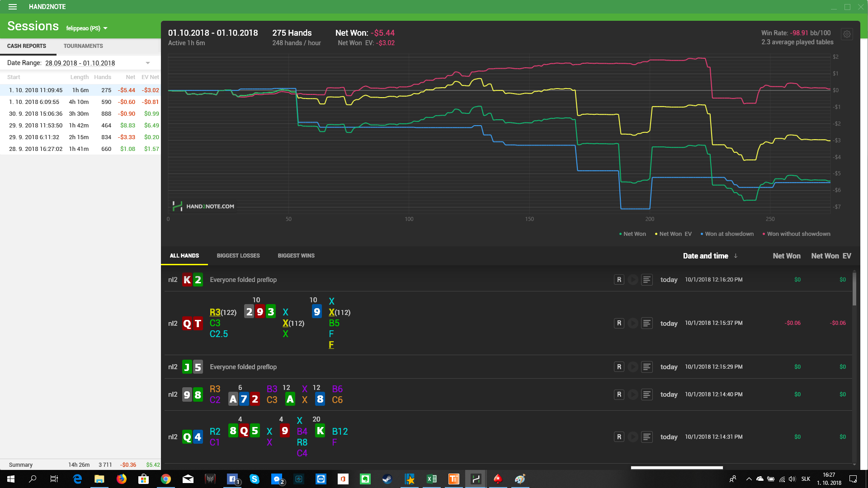Image resolution: width=868 pixels, height=488 pixels.
Task: Open TeamViewer from the taskbar
Action: [321, 479]
